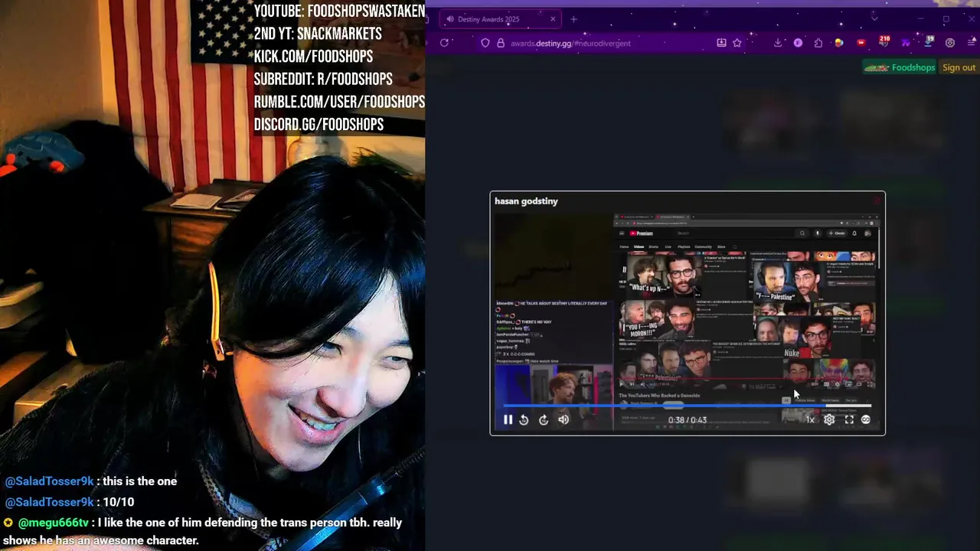Screen dimensions: 980x551
Task: Click the "this is the one" chat message
Action: point(139,481)
